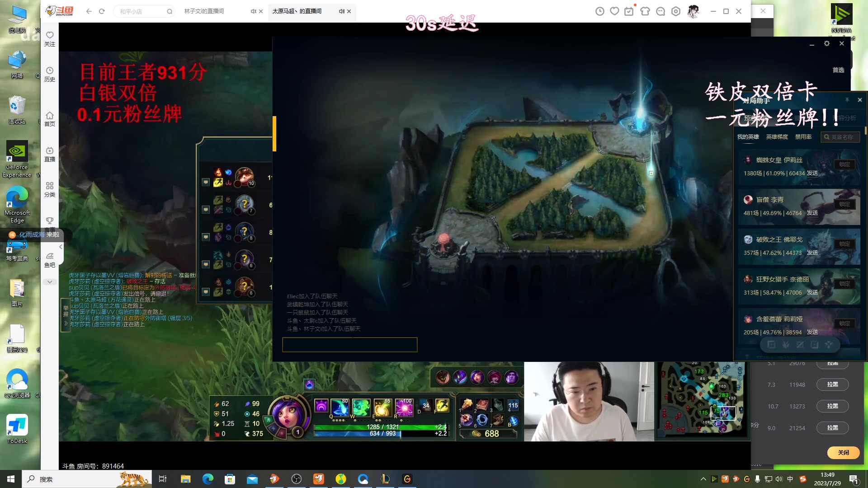Click the assistant panel's vertical scrollbar
This screenshot has height=488, width=868.
pos(865,131)
